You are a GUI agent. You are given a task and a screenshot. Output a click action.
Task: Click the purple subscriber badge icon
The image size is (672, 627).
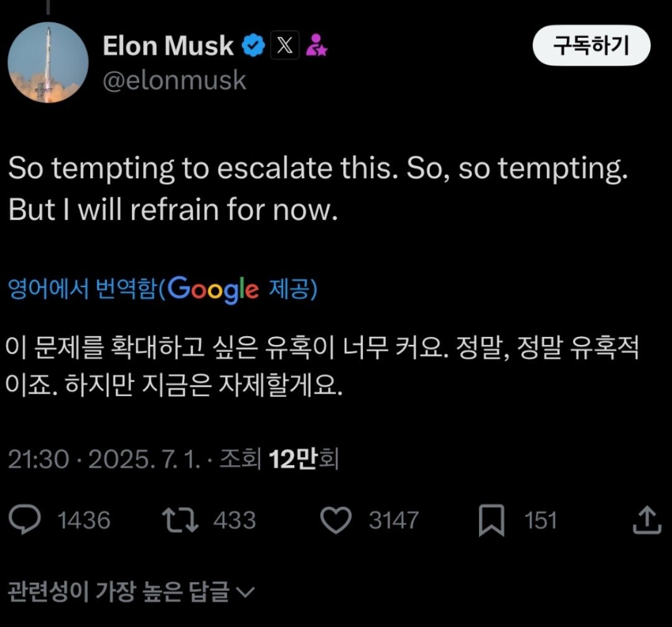[x=317, y=46]
